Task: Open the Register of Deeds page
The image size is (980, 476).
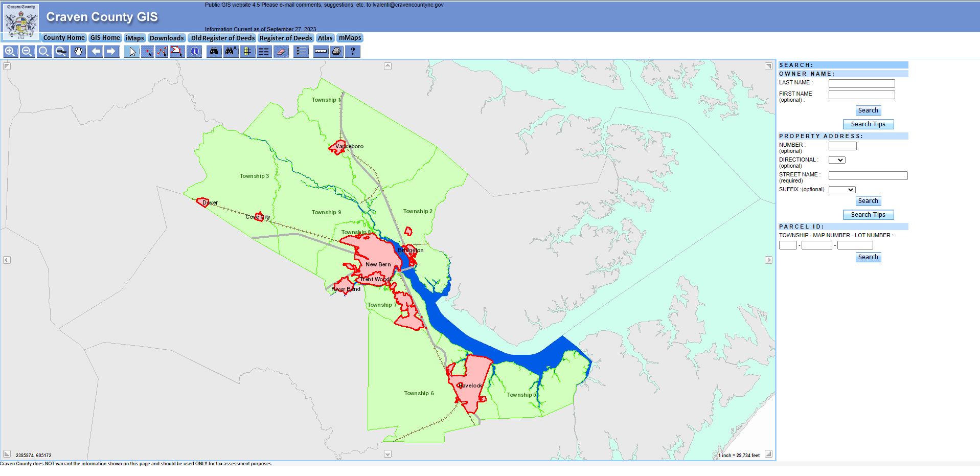Action: point(285,38)
